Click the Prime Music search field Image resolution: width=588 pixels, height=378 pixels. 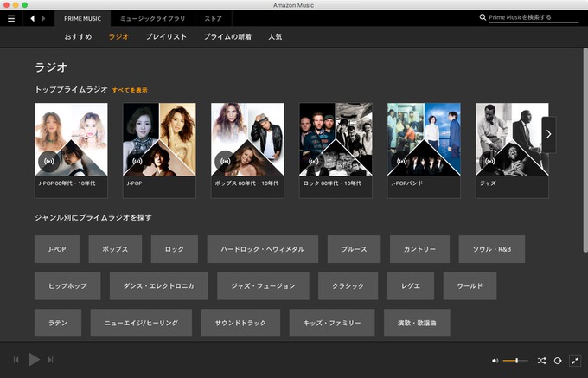click(534, 17)
